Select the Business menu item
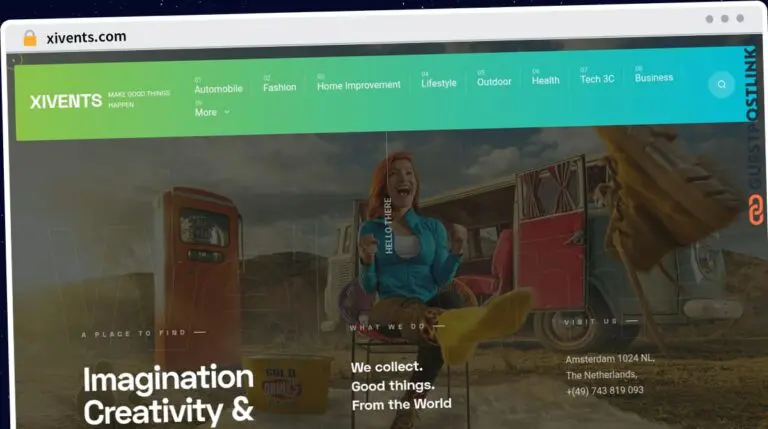 click(653, 77)
